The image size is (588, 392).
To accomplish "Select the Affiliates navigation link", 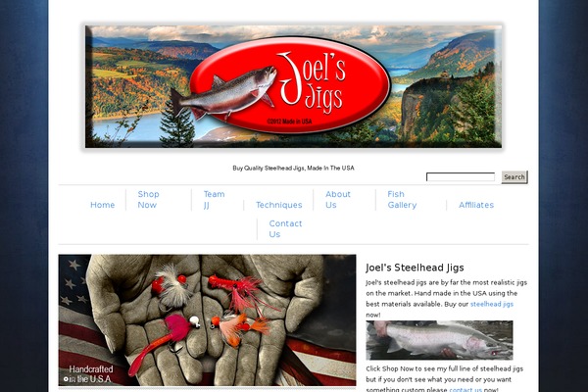I will [476, 205].
